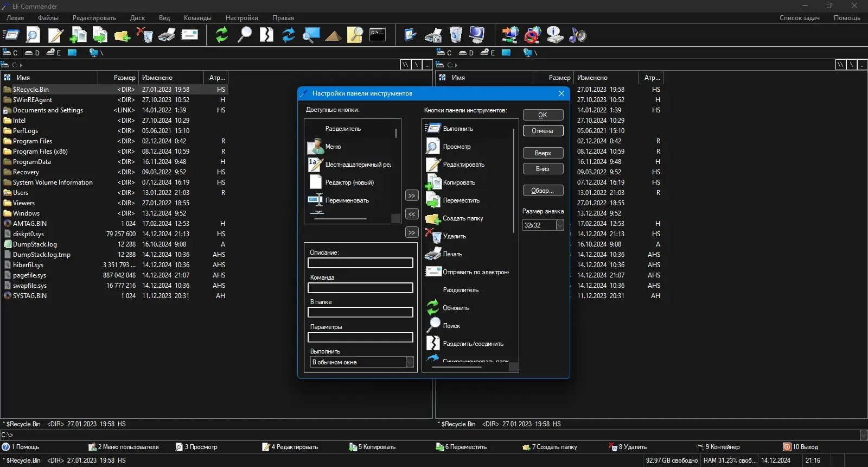Click the envelope email icon in main toolbar
Viewport: 868px width, 467px height.
pyautogui.click(x=189, y=35)
